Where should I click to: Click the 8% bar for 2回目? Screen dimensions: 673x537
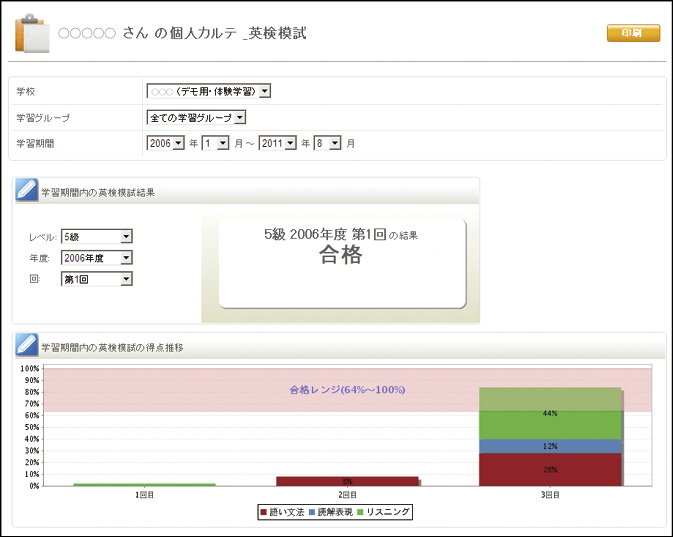click(347, 481)
